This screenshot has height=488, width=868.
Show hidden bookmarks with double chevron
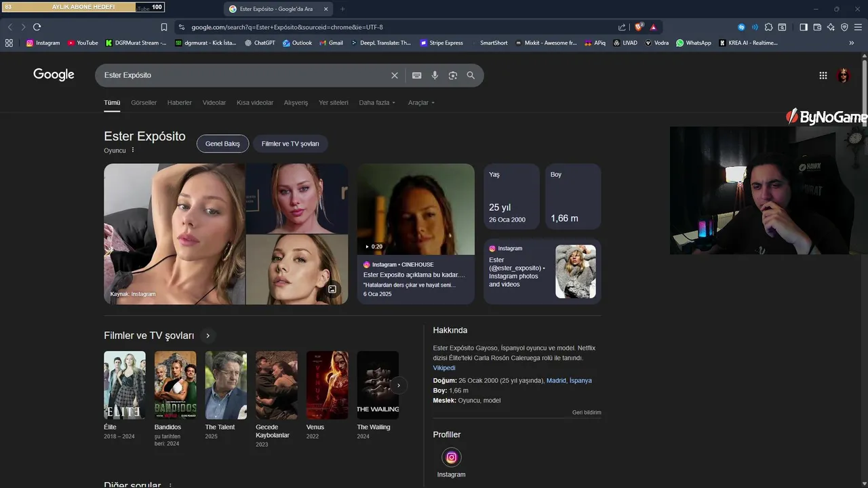(852, 43)
